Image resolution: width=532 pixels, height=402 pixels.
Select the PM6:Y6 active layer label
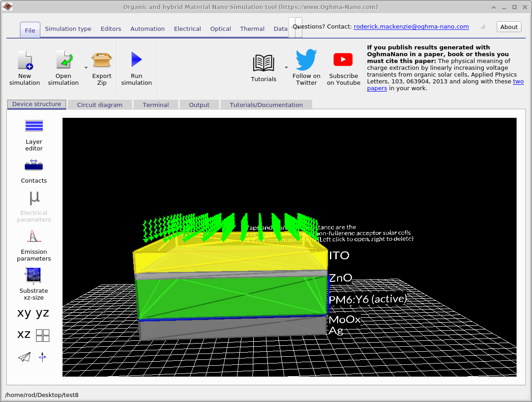tap(368, 299)
